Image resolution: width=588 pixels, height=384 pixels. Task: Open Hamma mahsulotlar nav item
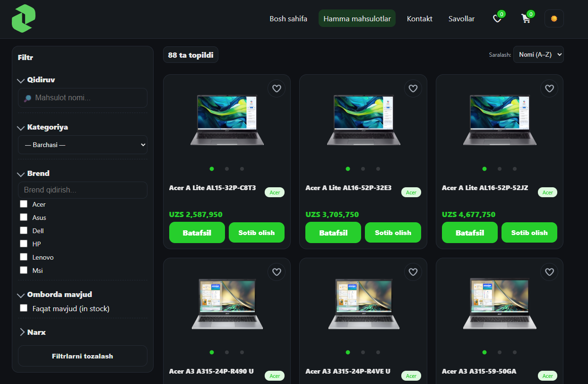[x=357, y=19]
